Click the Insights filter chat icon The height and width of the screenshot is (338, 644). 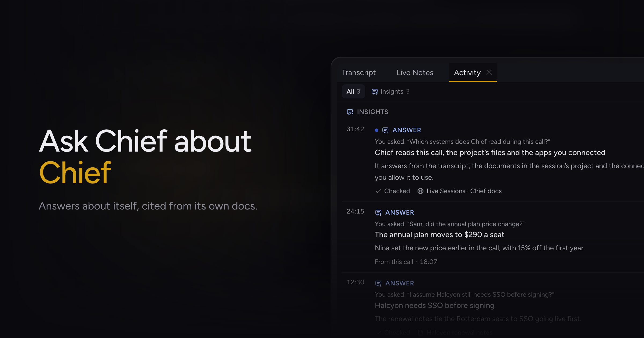pos(375,92)
